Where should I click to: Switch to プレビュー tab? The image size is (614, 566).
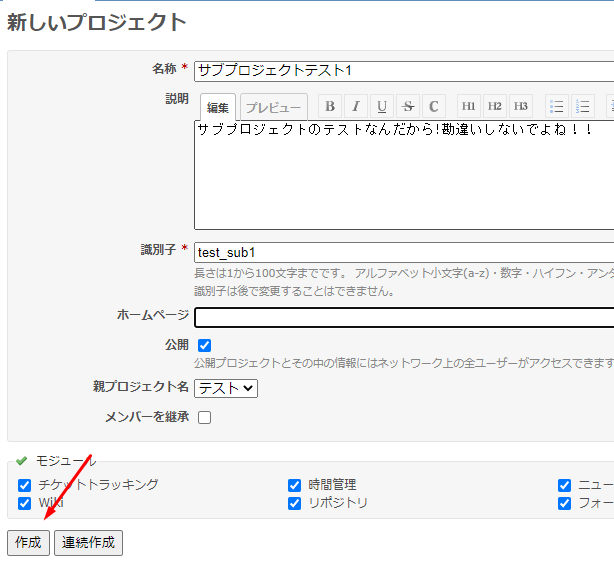[x=273, y=107]
